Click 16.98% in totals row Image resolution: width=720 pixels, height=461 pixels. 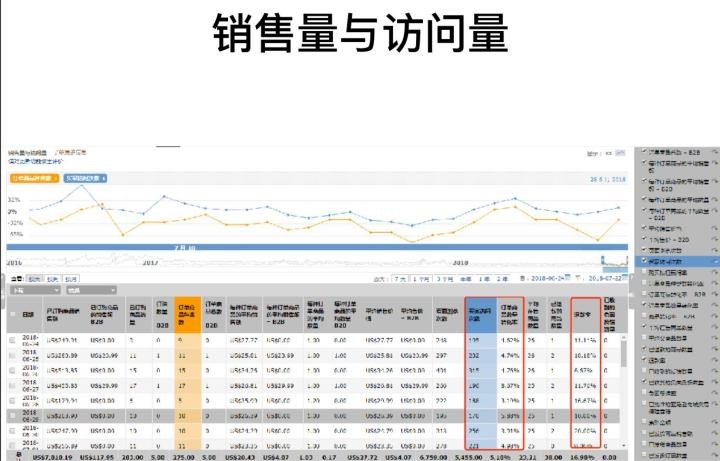pyautogui.click(x=584, y=457)
